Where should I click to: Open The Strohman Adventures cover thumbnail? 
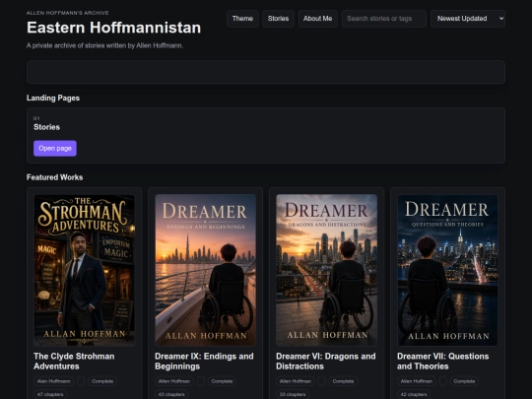click(x=85, y=270)
